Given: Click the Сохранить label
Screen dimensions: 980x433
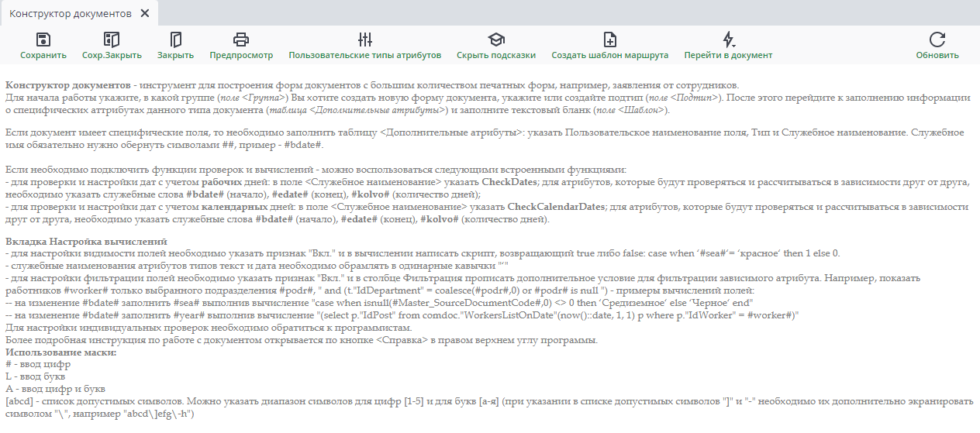Looking at the screenshot, I should [x=43, y=55].
